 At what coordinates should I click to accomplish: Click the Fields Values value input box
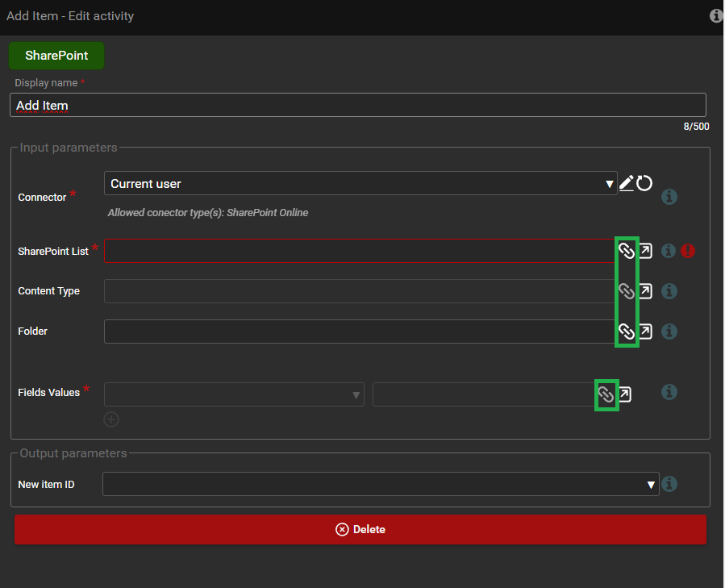pos(482,394)
